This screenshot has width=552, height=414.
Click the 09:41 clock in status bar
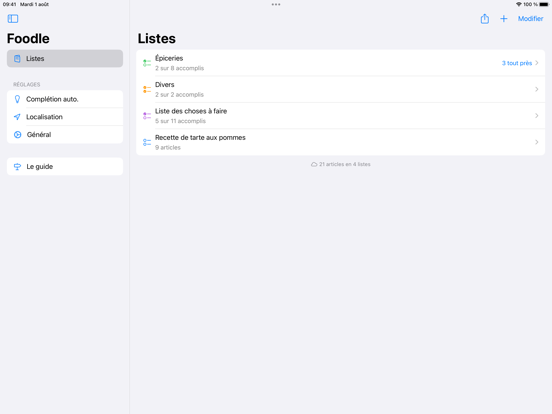pyautogui.click(x=10, y=4)
